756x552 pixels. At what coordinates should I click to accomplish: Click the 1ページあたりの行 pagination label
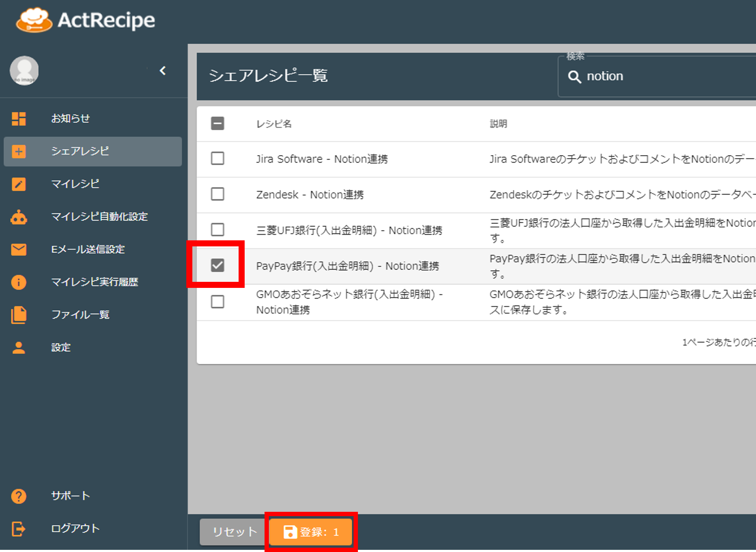pos(719,342)
